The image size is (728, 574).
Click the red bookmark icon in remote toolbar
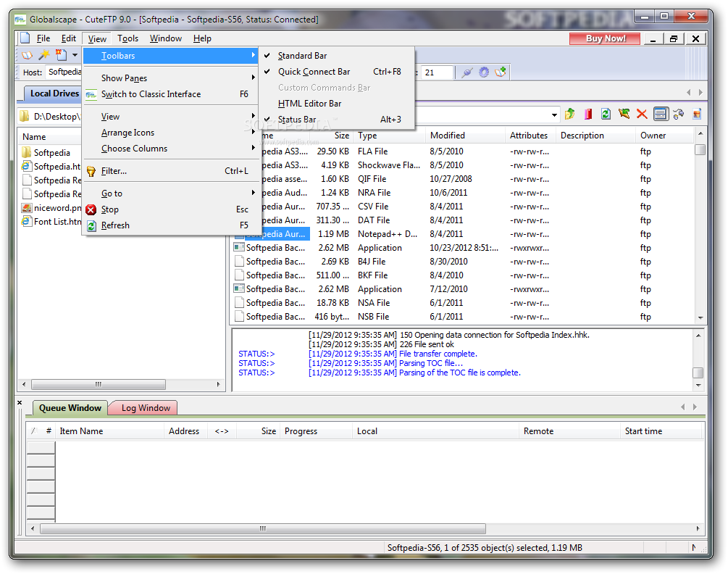(587, 114)
